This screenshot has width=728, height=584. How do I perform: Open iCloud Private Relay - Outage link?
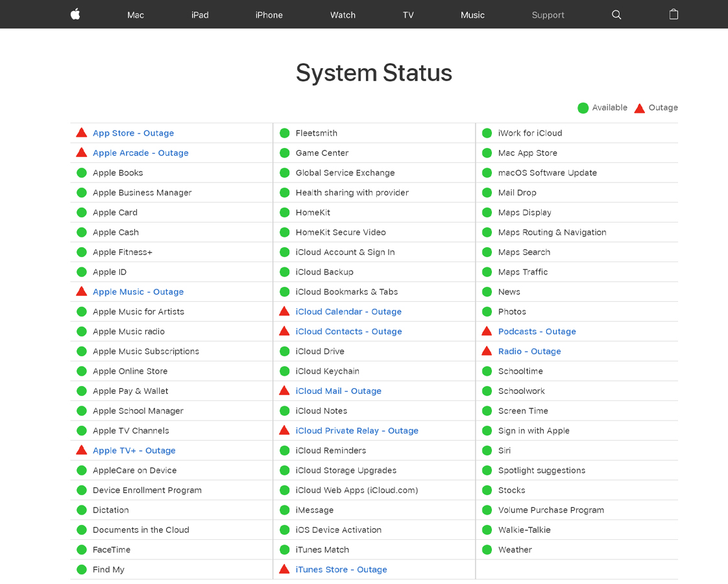tap(357, 431)
